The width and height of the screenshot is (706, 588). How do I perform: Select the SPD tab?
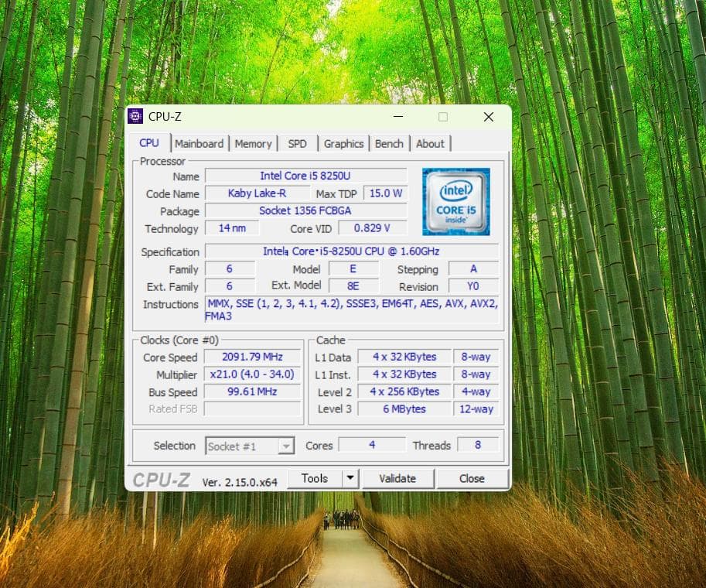click(297, 143)
